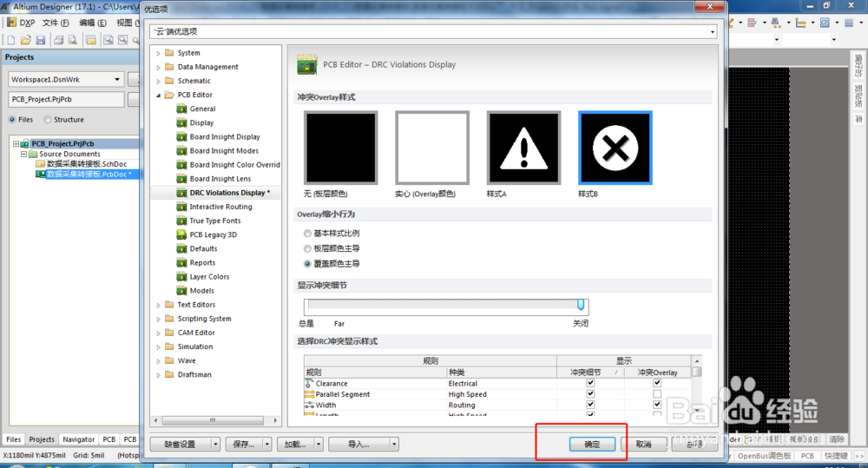This screenshot has height=468, width=868.
Task: Click the Open file folder icon
Action: coord(25,40)
